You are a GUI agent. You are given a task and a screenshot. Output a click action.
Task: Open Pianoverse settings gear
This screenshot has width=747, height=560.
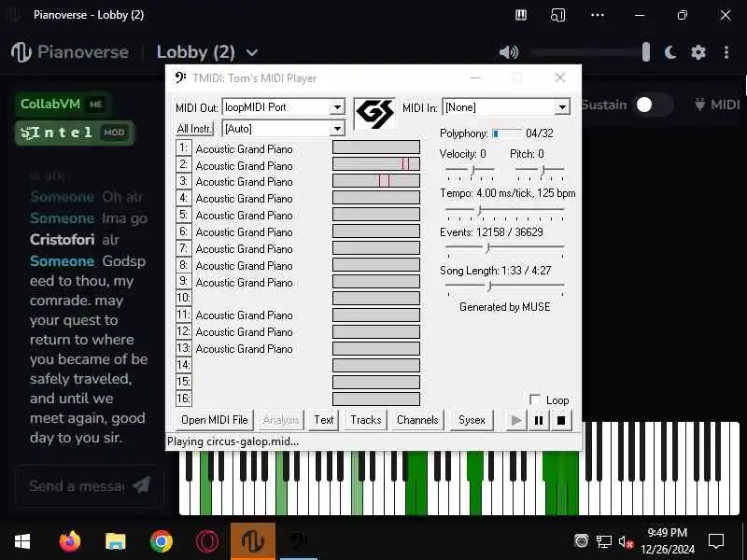point(698,52)
